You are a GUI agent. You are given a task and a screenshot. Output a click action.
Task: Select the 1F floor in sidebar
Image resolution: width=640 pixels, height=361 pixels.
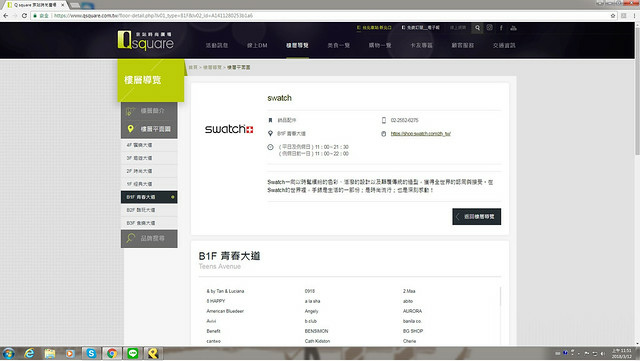tap(149, 184)
